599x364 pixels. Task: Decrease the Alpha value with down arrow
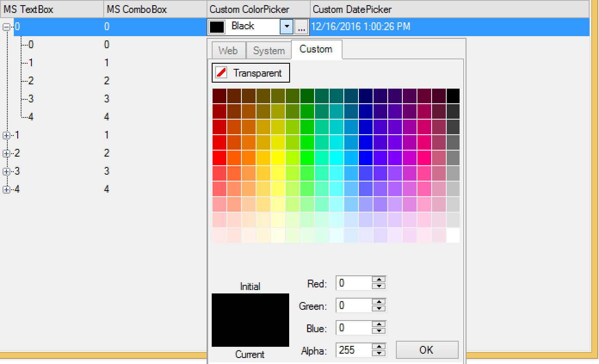point(379,353)
